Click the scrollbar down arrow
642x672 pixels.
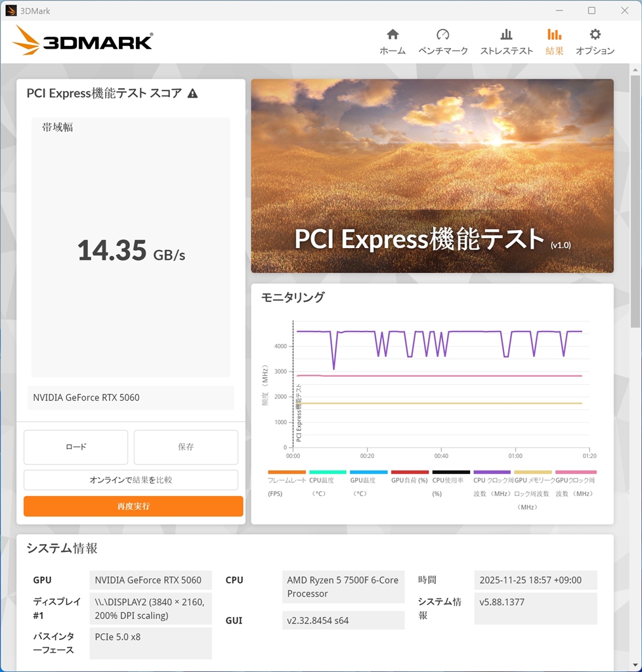635,665
